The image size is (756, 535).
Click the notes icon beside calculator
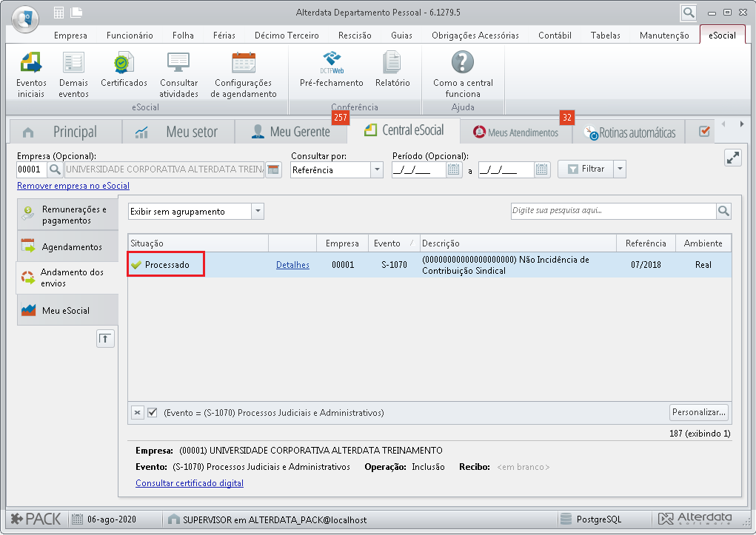click(76, 13)
